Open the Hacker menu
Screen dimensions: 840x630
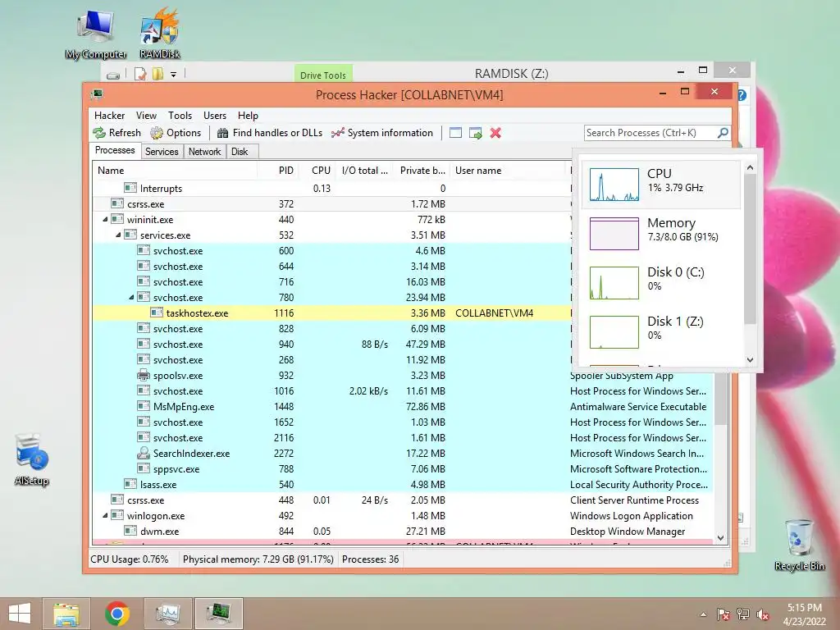[109, 116]
